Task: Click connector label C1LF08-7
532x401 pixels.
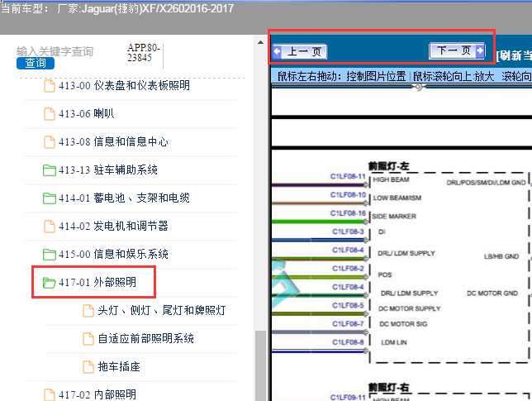Action: [x=348, y=324]
